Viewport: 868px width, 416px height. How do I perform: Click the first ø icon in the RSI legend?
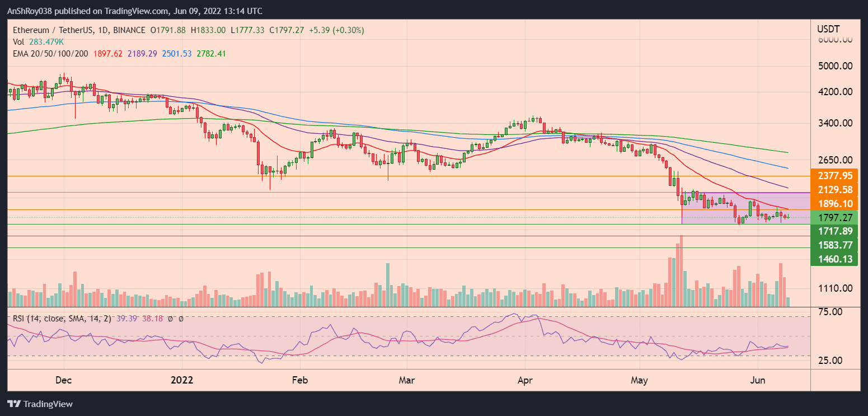[x=170, y=318]
